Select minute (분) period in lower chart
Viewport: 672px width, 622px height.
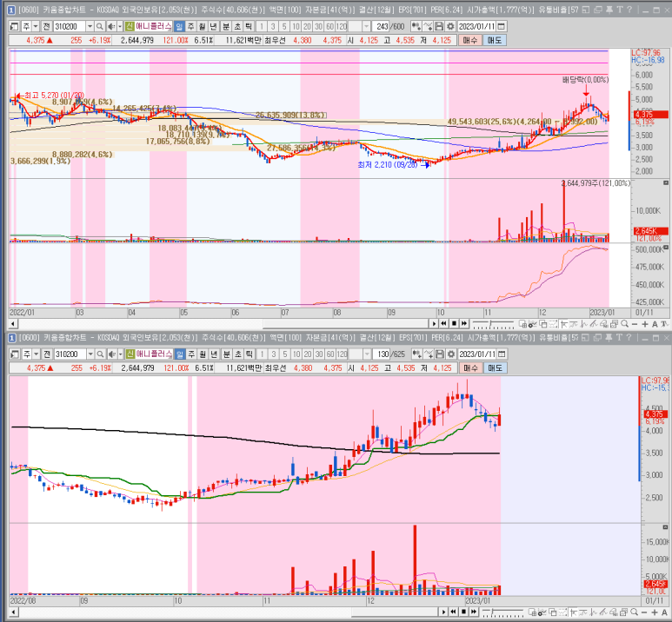[x=226, y=354]
